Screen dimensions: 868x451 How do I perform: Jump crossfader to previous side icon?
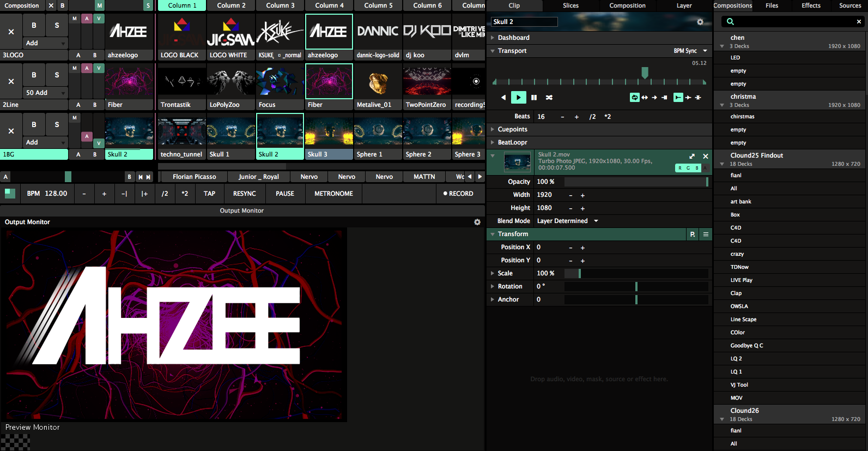[x=141, y=177]
